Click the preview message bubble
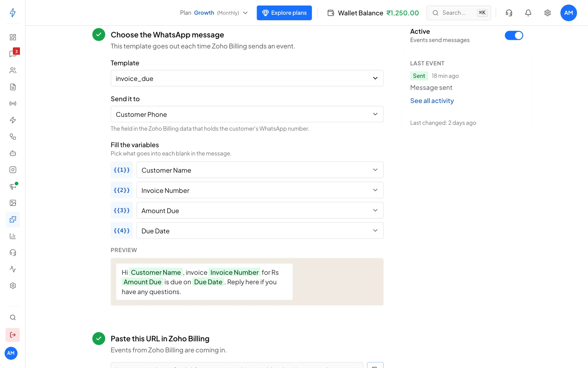Viewport: 588px width, 368px height. (204, 282)
